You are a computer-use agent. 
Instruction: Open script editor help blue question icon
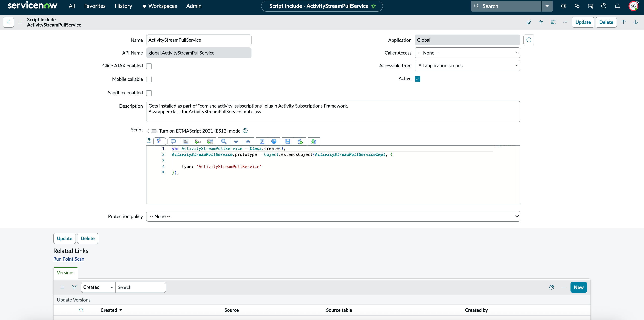(x=274, y=142)
